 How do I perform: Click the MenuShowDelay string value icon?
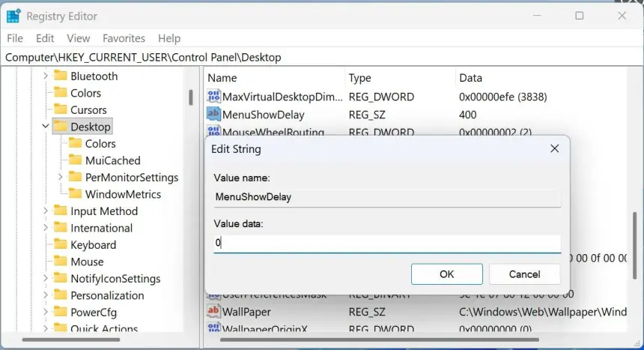tap(213, 115)
